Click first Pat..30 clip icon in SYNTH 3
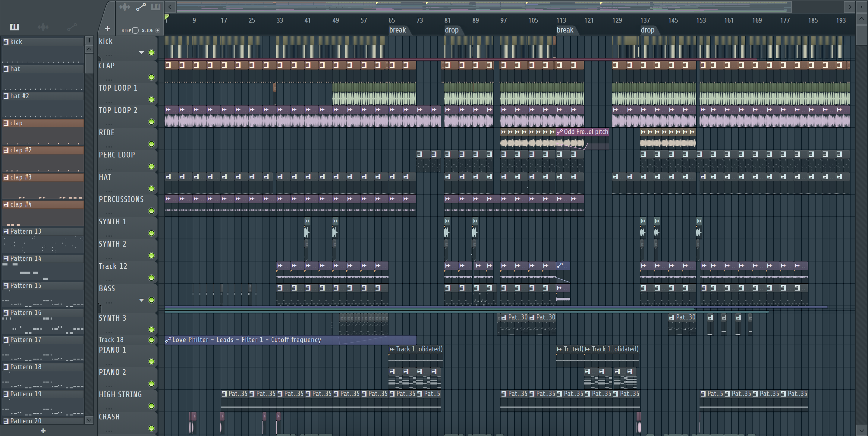Screen dimensions: 868x436 504,317
